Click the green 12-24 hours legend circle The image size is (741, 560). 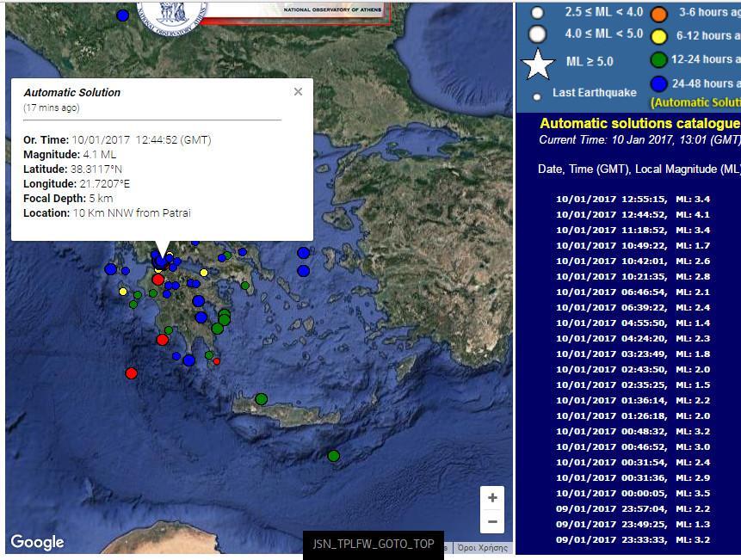pos(658,60)
